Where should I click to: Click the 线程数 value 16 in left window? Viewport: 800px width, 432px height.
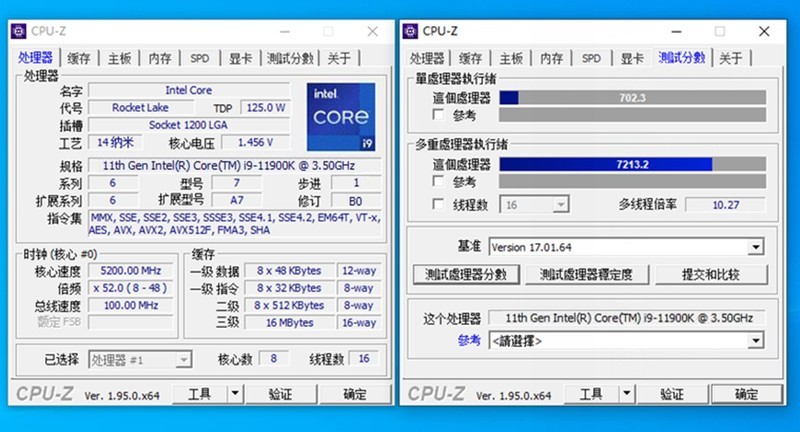364,359
